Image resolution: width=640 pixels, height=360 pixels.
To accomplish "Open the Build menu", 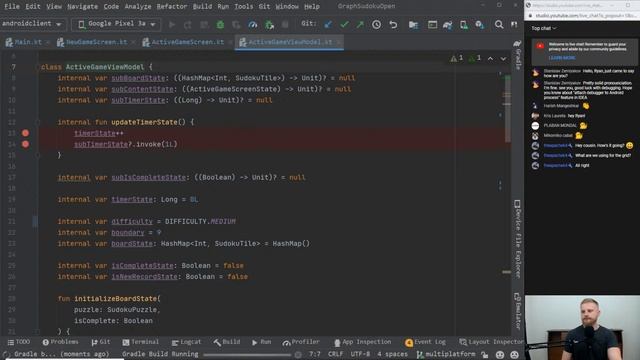I will coord(202,7).
